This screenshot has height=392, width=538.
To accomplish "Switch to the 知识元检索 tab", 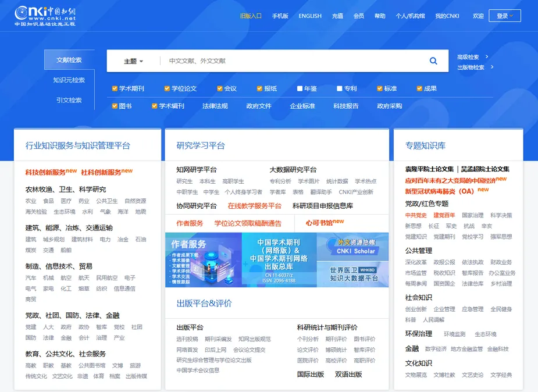I will 69,80.
